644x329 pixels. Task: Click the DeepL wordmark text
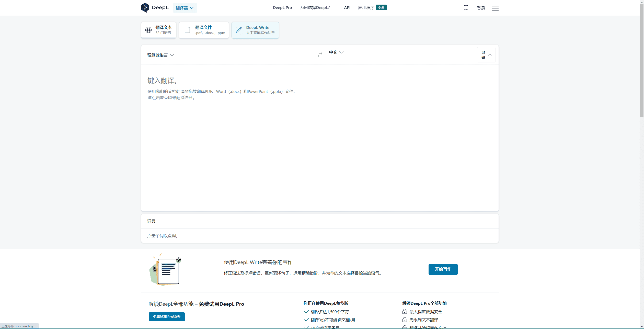160,8
